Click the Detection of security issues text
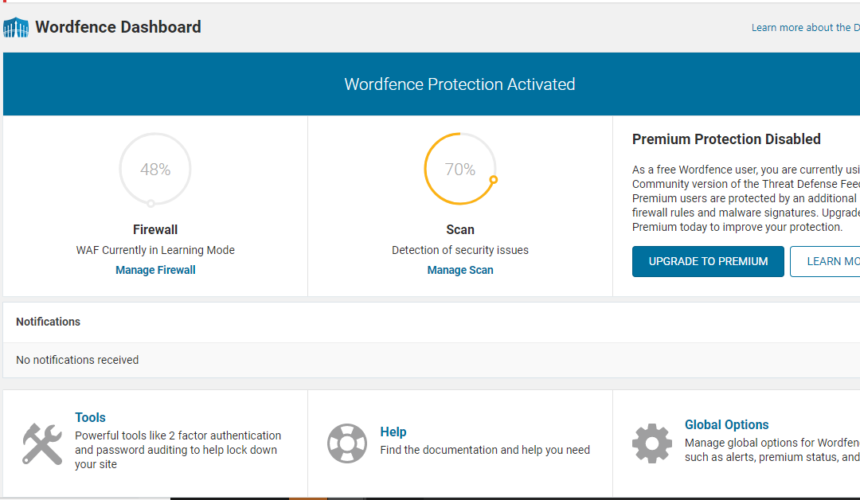 [460, 250]
